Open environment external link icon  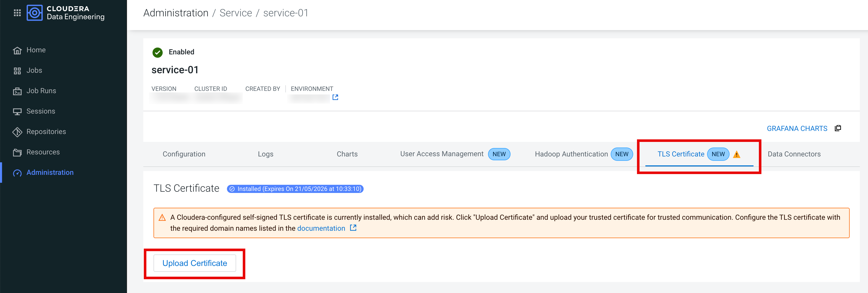point(335,97)
